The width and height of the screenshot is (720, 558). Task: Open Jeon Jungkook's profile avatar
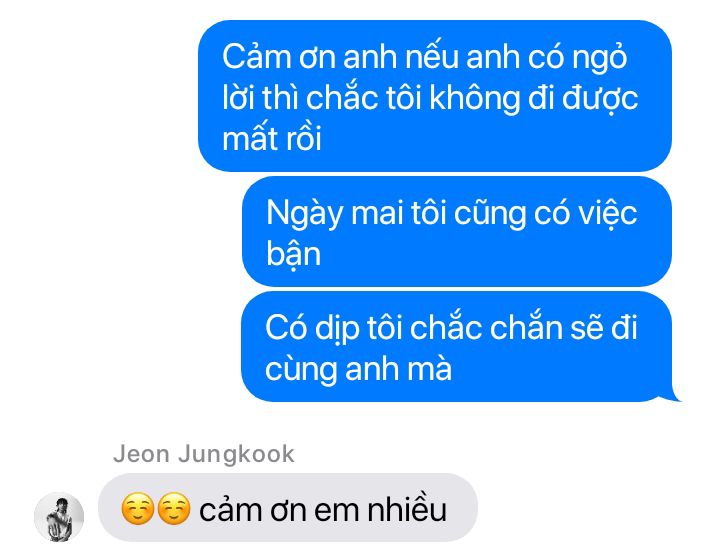(x=59, y=517)
